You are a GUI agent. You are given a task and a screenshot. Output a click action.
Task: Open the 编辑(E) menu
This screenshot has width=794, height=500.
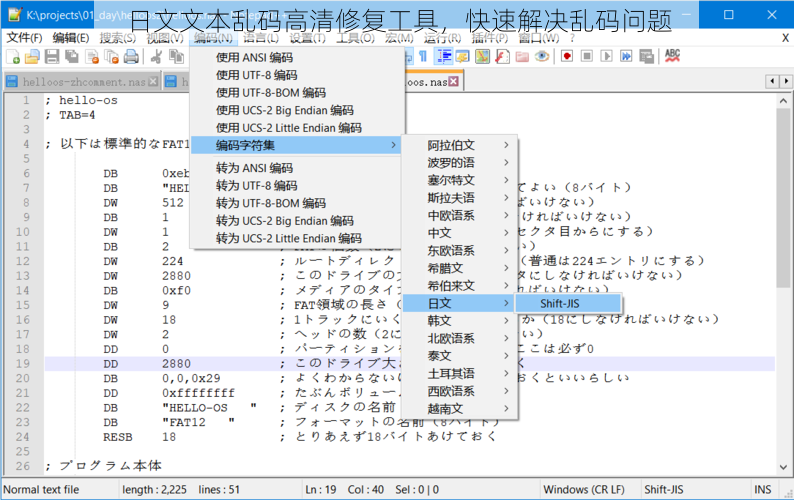click(x=70, y=38)
